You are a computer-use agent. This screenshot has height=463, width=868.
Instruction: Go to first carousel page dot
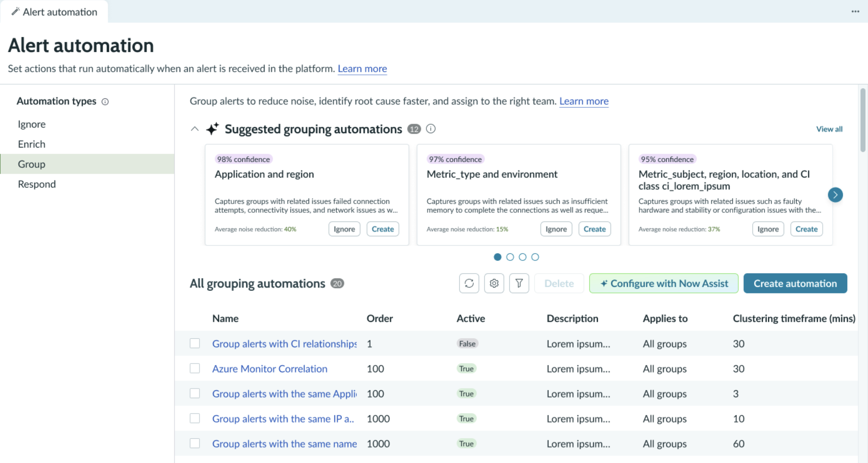pyautogui.click(x=498, y=257)
